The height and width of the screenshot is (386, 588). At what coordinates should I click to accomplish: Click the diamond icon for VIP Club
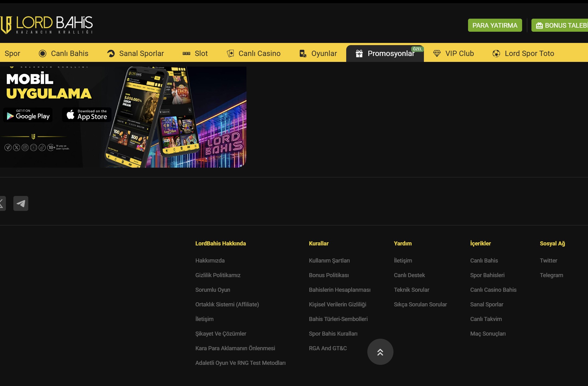437,53
